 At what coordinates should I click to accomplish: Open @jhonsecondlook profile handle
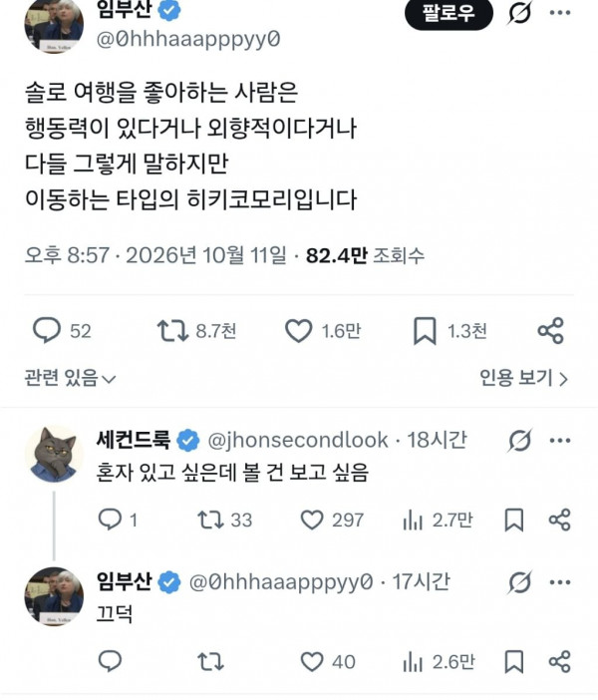[298, 440]
